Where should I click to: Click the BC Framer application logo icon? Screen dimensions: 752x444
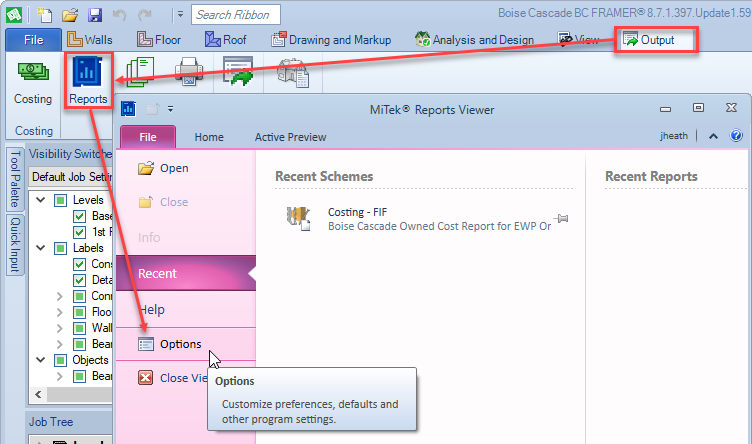pyautogui.click(x=14, y=15)
